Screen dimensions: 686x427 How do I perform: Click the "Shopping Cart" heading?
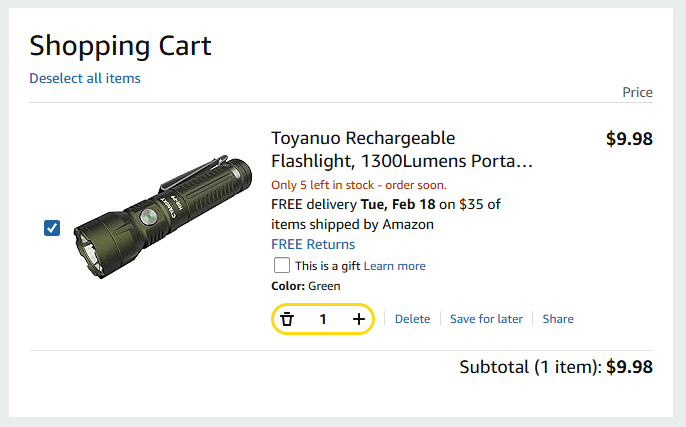(120, 46)
